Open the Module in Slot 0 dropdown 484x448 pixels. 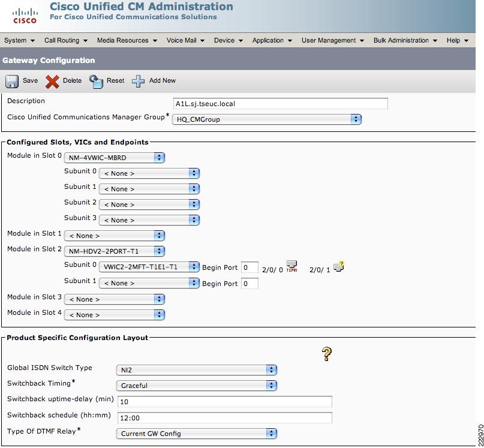coord(114,158)
